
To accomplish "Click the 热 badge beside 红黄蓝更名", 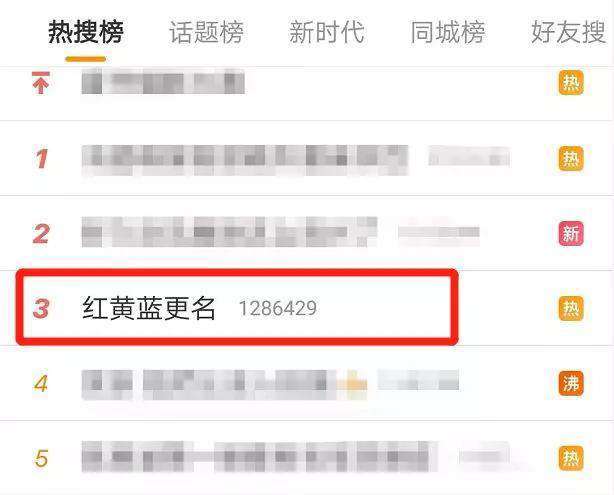I will point(571,309).
